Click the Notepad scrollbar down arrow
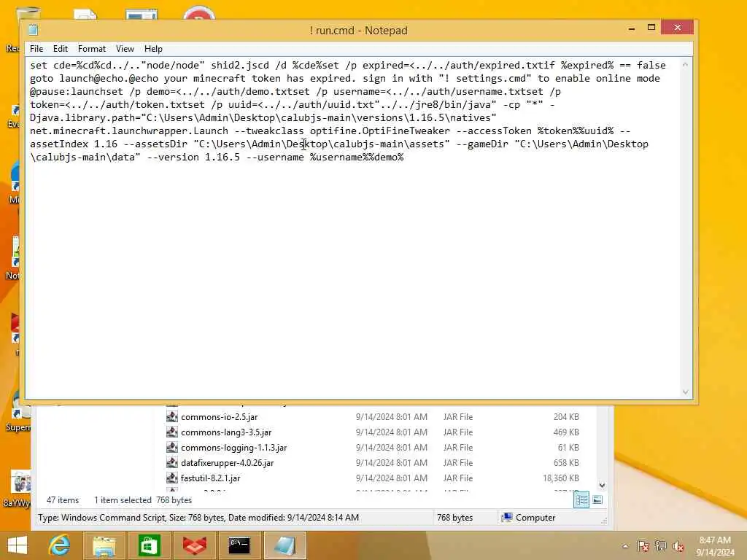The width and height of the screenshot is (747, 560). (685, 392)
